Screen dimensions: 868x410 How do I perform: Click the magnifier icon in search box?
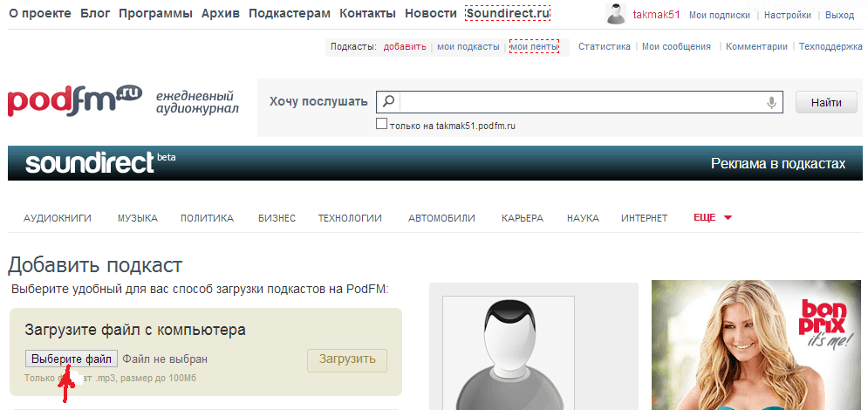(x=389, y=102)
